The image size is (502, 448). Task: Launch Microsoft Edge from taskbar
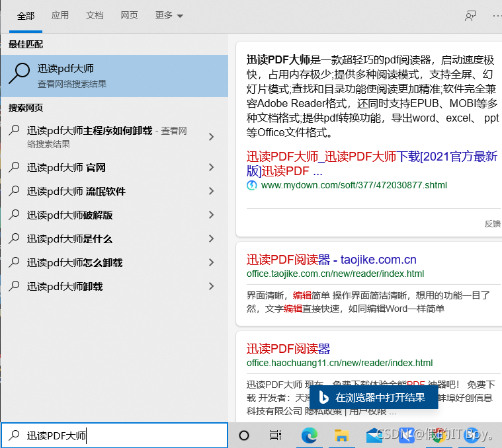coord(310,435)
